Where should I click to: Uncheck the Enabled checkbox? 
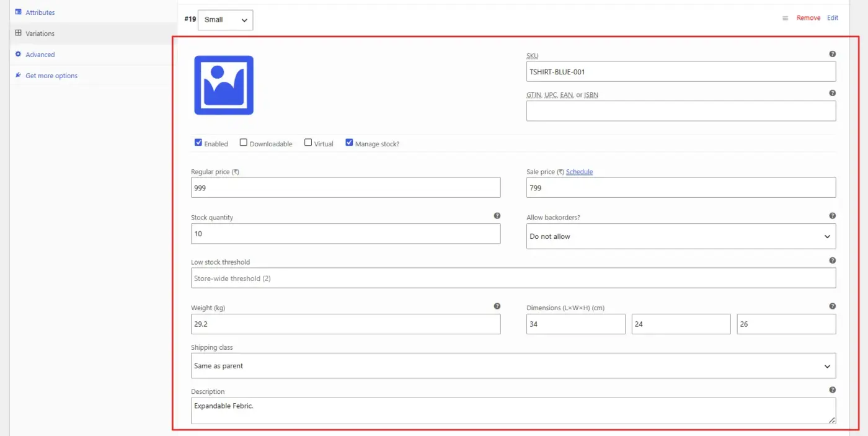pyautogui.click(x=198, y=143)
